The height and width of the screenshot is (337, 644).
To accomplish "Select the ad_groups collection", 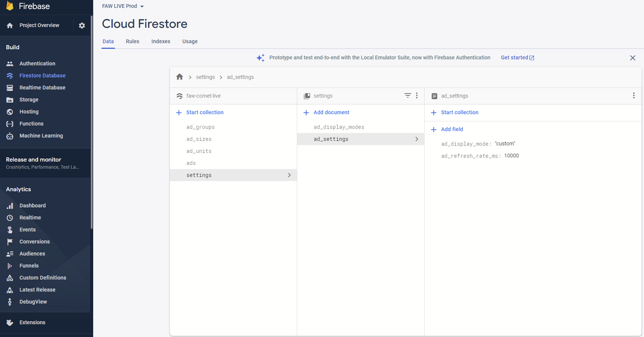I will (x=200, y=127).
